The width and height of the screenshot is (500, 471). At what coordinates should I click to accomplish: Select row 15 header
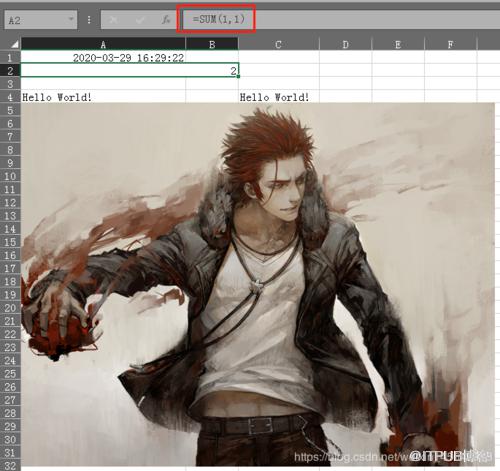10,242
